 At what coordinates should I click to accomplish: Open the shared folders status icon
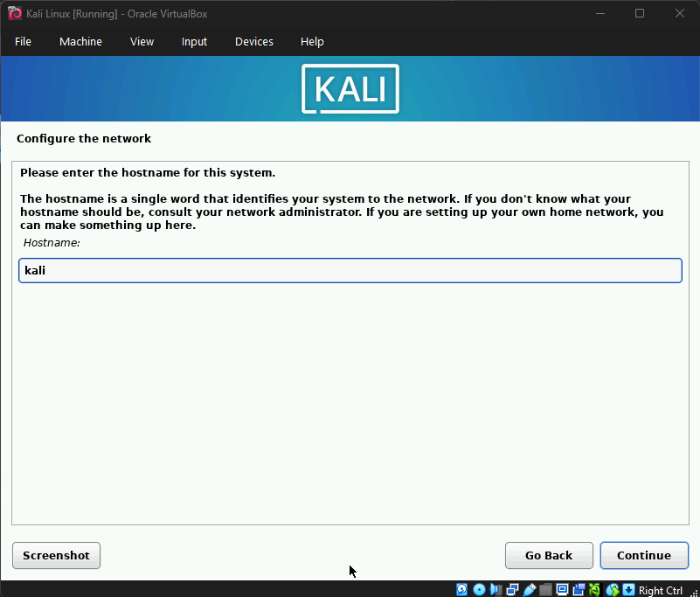click(546, 590)
